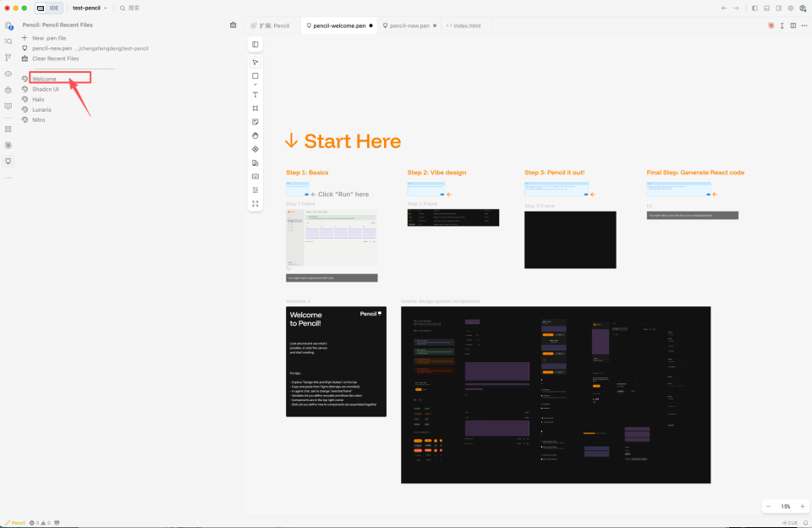Click the 15% zoom level value

point(786,506)
